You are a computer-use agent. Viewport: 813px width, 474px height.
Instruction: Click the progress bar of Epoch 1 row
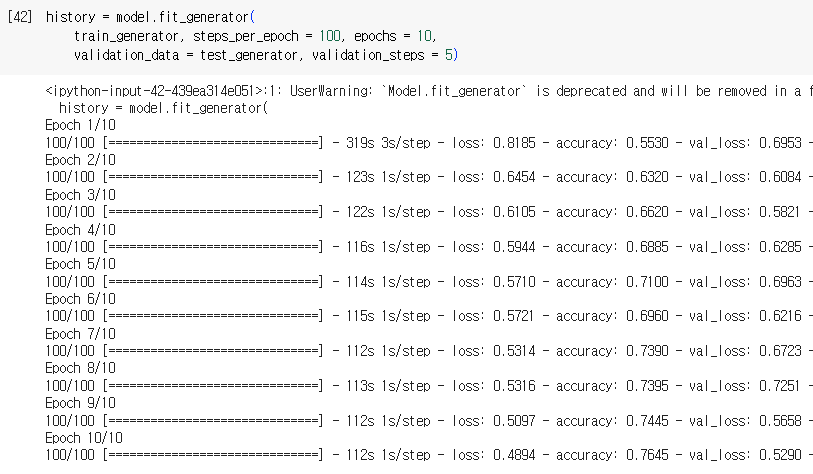pos(213,143)
